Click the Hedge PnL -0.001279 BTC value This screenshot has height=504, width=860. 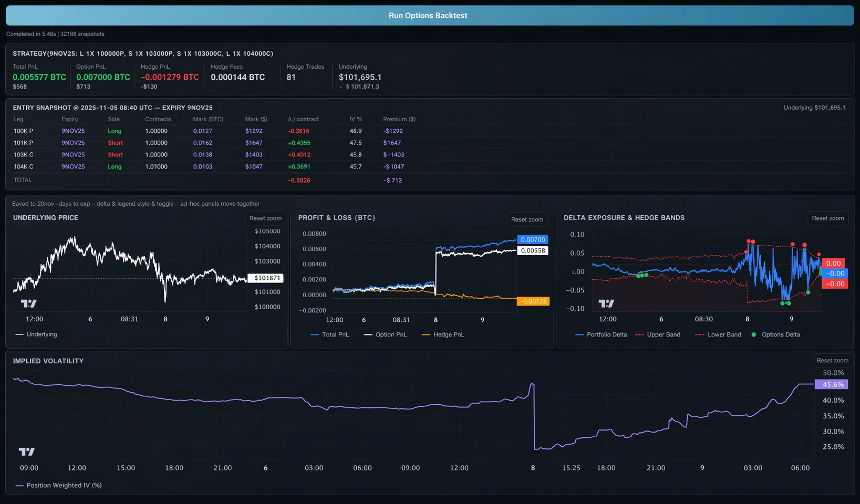click(170, 77)
